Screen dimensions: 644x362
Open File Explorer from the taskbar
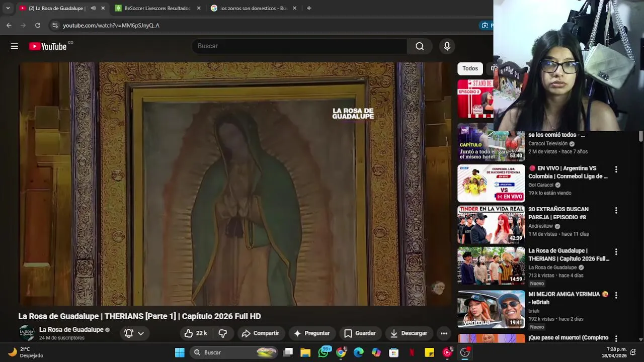(305, 352)
